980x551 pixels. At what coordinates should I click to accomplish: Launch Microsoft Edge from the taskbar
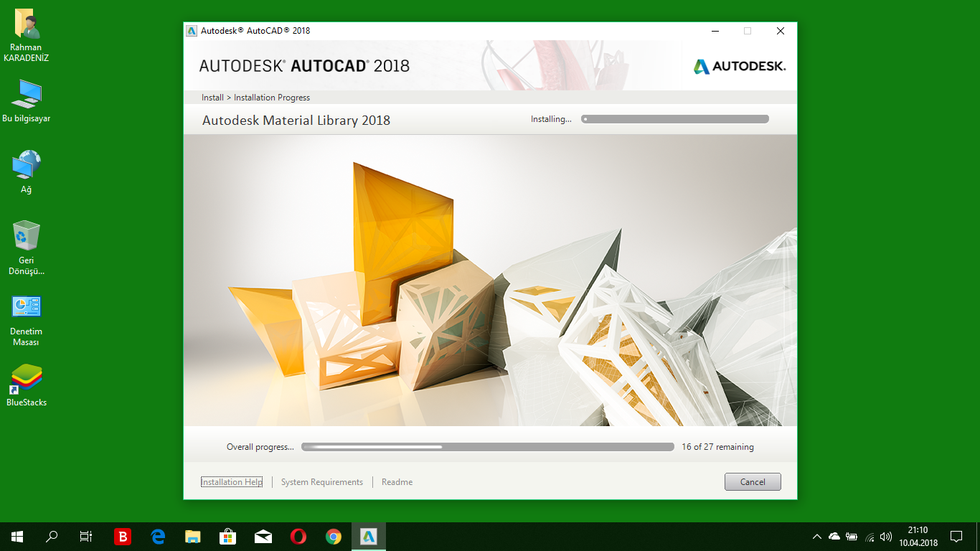[x=158, y=537]
